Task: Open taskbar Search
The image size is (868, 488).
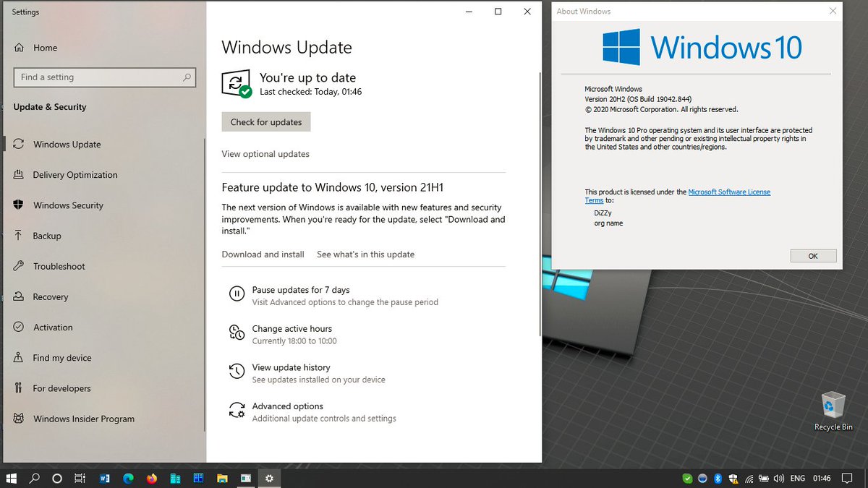Action: pyautogui.click(x=34, y=478)
